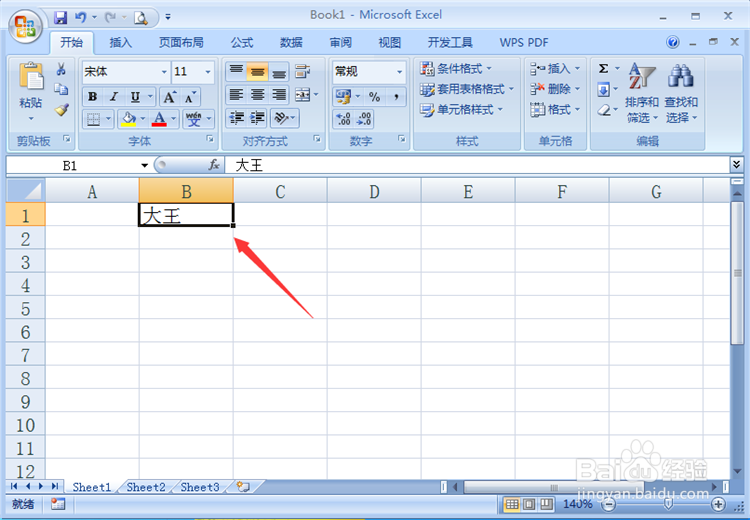
Task: Click the Office button logo
Action: click(x=25, y=26)
